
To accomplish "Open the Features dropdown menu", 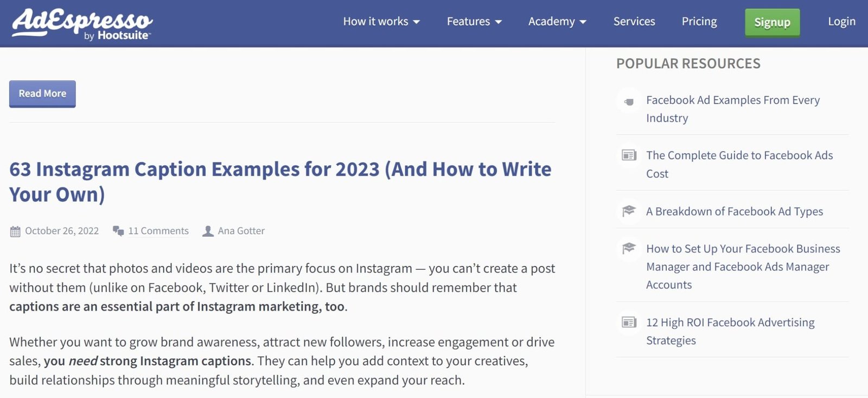I will coord(473,21).
